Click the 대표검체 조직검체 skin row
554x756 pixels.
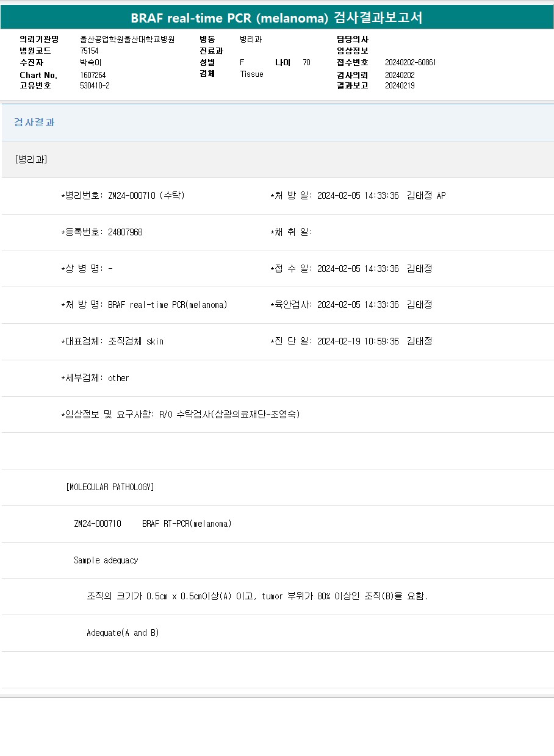click(112, 341)
